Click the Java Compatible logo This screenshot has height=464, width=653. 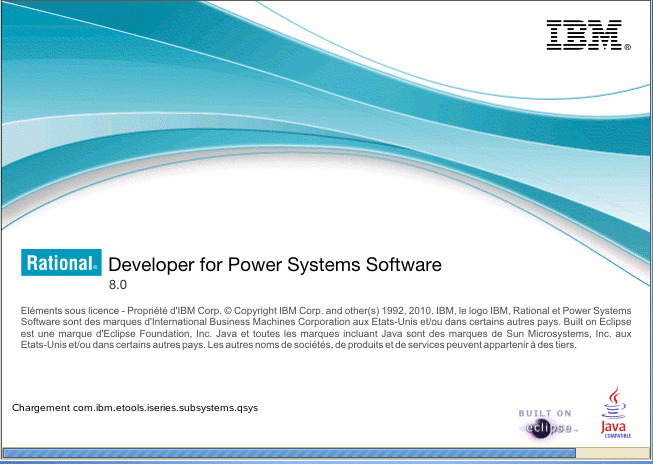tap(616, 412)
